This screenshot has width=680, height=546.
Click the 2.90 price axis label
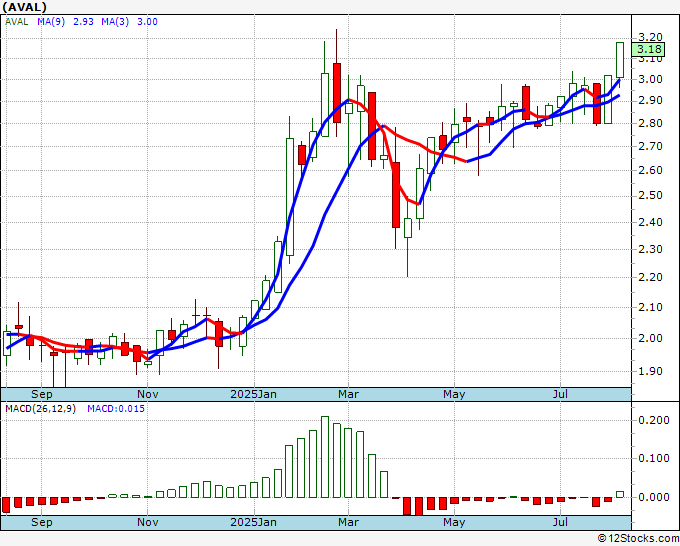(651, 100)
